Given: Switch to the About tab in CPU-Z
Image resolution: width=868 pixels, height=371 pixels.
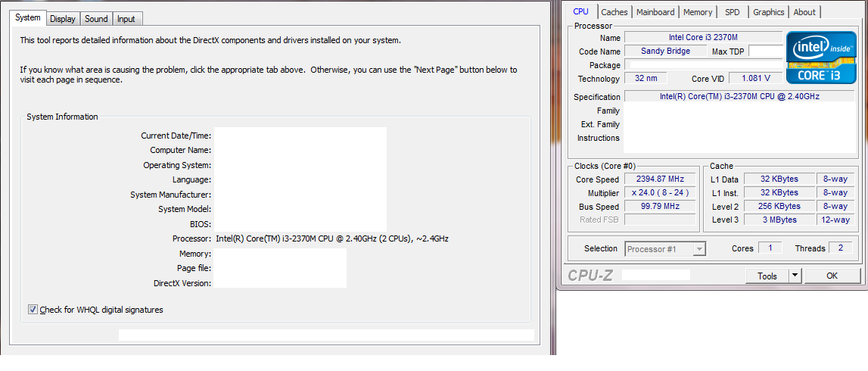Looking at the screenshot, I should 804,12.
